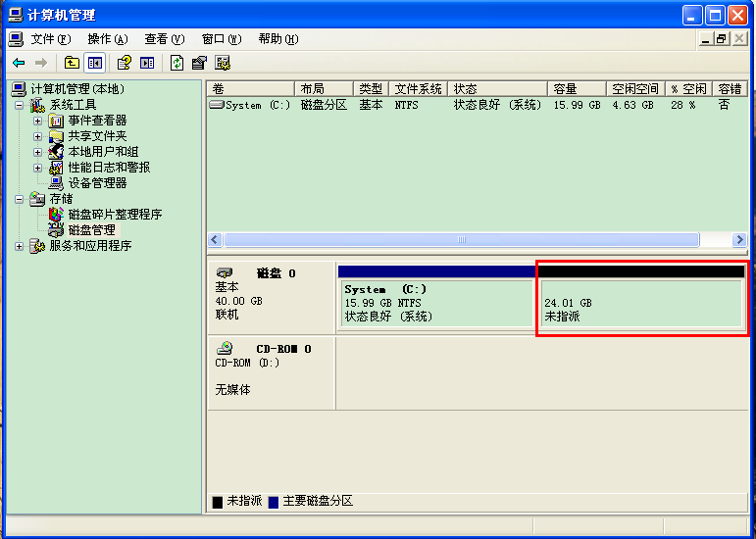Open the 帮助(H) menu
This screenshot has width=756, height=539.
tap(278, 39)
